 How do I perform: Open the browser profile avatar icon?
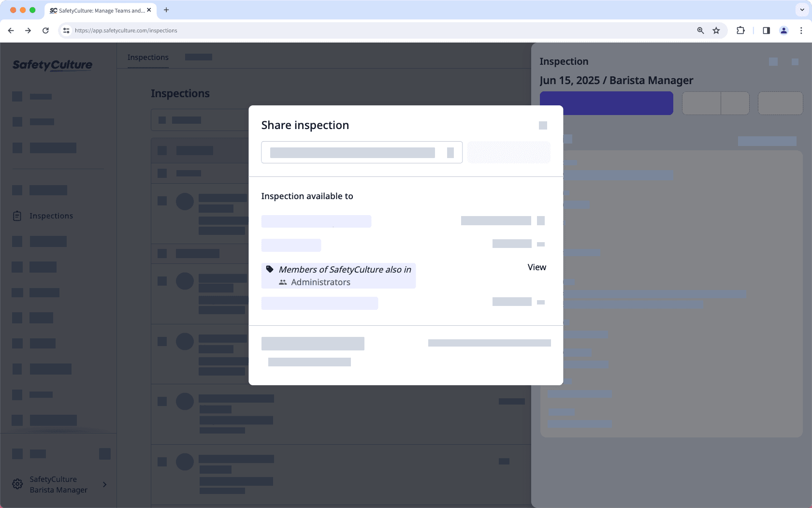(783, 30)
